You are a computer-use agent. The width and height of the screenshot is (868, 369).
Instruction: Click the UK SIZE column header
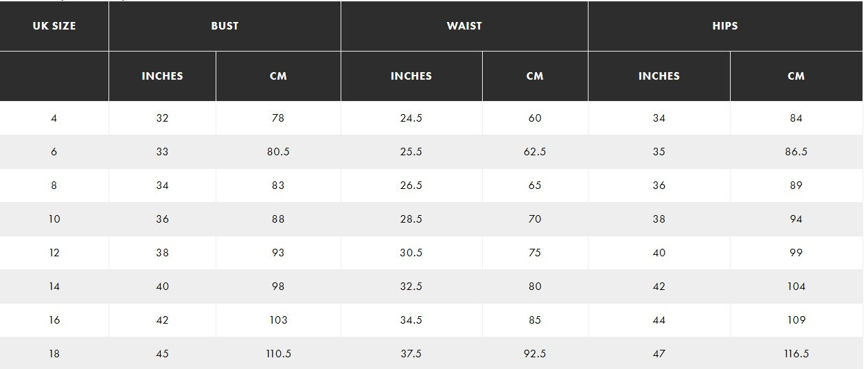pyautogui.click(x=54, y=26)
